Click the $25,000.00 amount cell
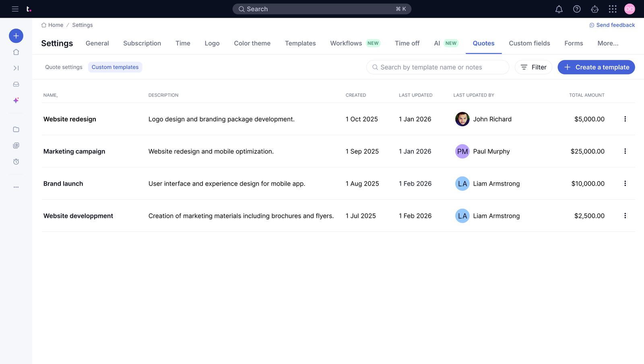Screen dimensions: 644x364 tap(587, 151)
